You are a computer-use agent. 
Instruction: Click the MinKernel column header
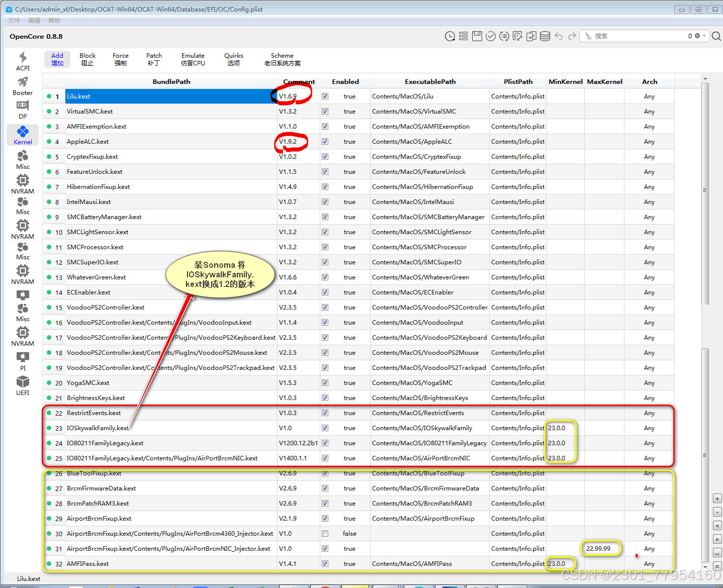click(x=566, y=81)
